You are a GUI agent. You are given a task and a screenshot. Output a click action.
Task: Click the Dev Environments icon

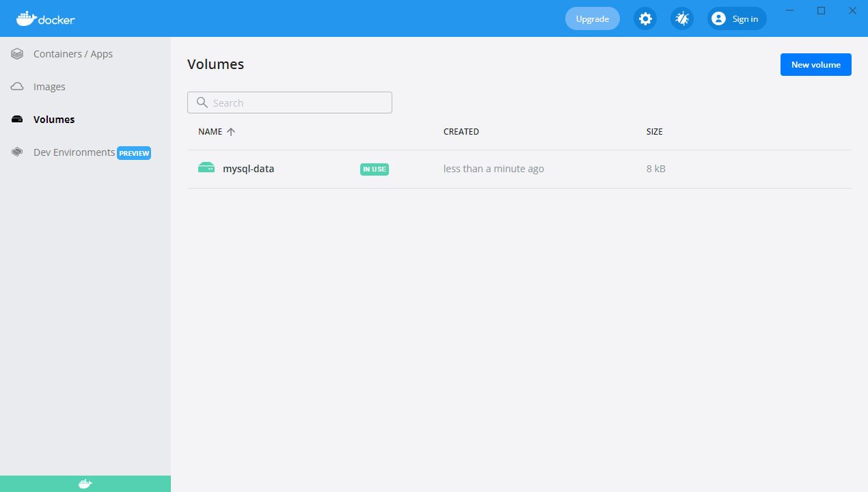tap(17, 152)
